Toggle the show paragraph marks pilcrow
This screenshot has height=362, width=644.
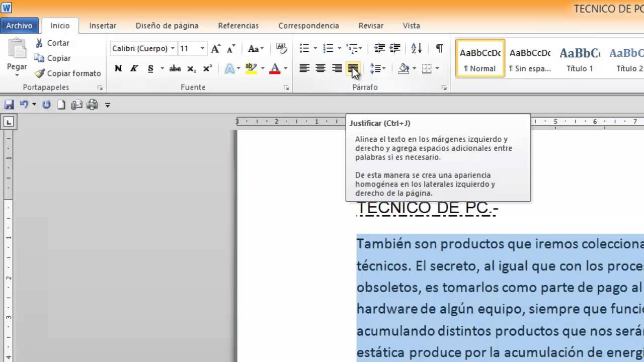[x=439, y=49]
